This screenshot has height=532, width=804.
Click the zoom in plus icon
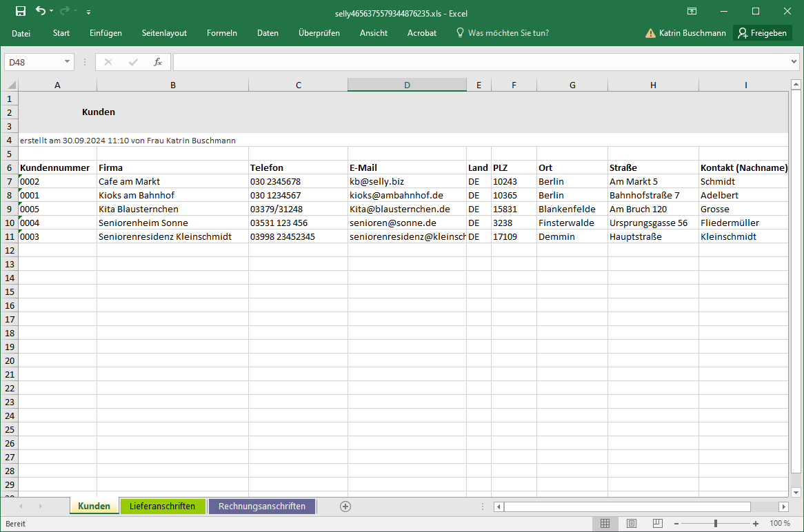point(756,524)
